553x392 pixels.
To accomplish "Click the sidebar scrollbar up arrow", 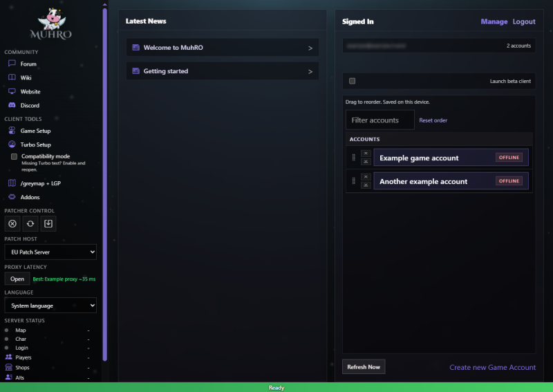I will 105,5.
